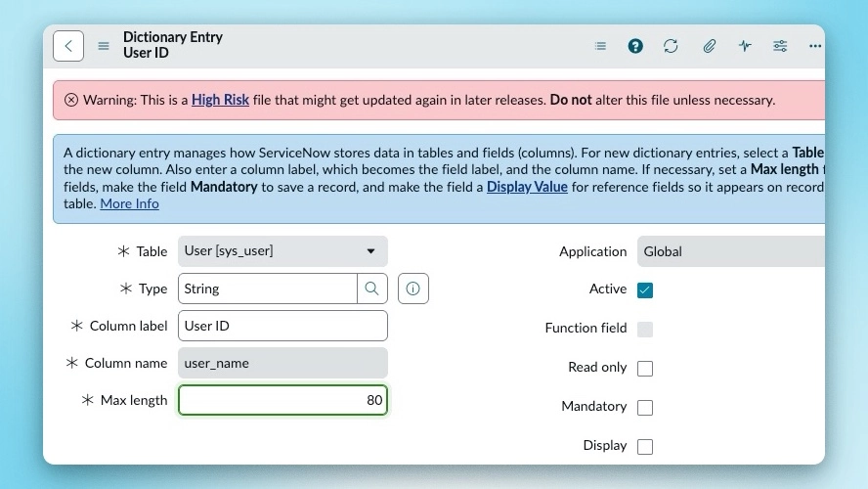Open the list view icon in header
This screenshot has width=868, height=489.
(x=600, y=46)
